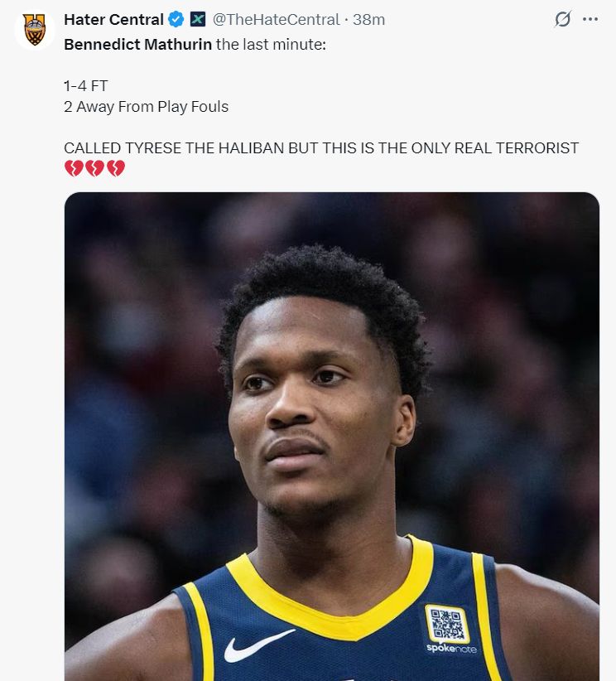616x681 pixels.
Task: Click the blue verified checkmark badge
Action: coord(176,20)
